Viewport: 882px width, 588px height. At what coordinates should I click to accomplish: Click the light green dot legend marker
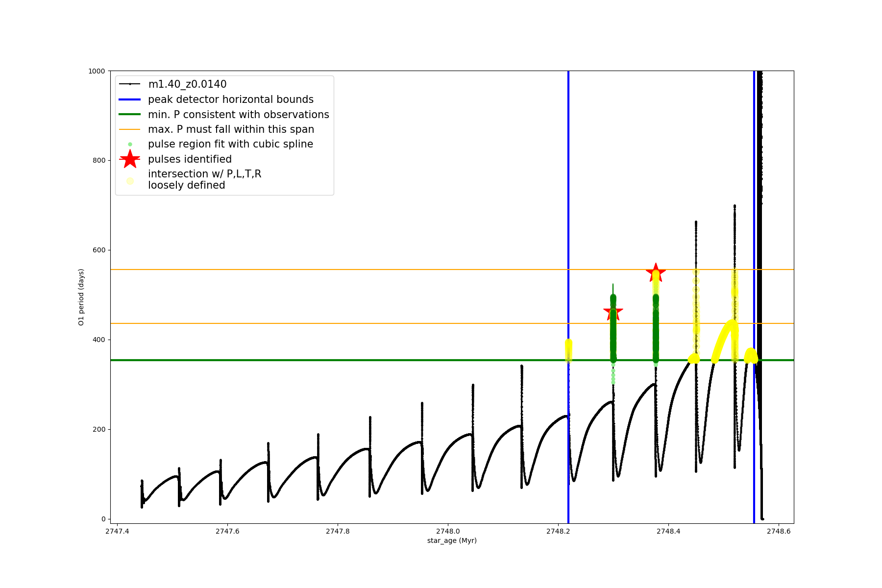pyautogui.click(x=130, y=144)
